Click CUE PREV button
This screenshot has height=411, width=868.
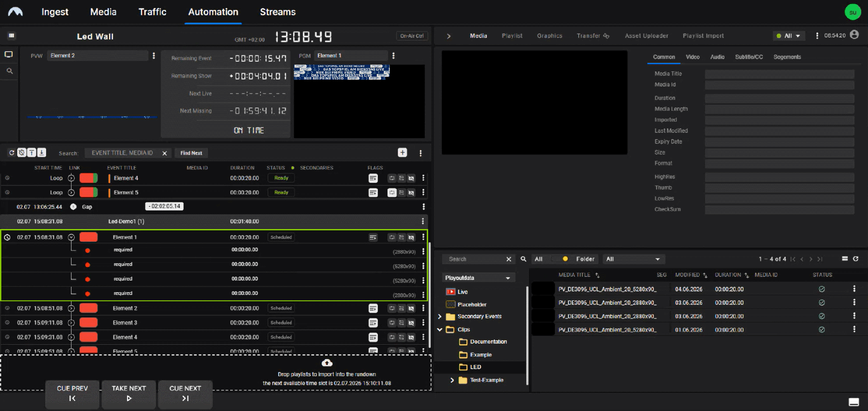72,394
